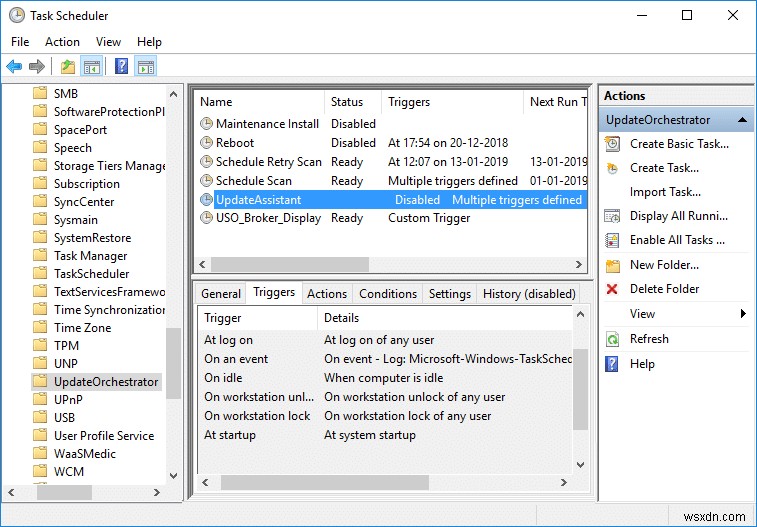This screenshot has width=757, height=527.
Task: Expand the View submenu arrow
Action: coord(743,314)
